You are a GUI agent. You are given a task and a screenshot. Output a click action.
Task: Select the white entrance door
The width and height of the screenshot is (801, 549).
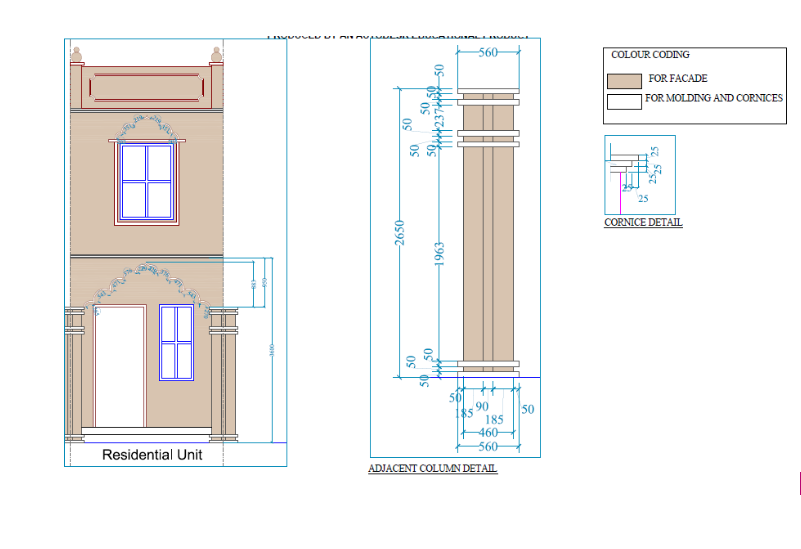click(119, 366)
